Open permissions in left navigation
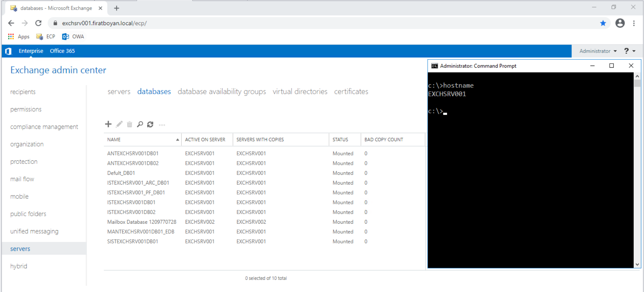Viewport: 644px width, 292px height. click(x=26, y=109)
